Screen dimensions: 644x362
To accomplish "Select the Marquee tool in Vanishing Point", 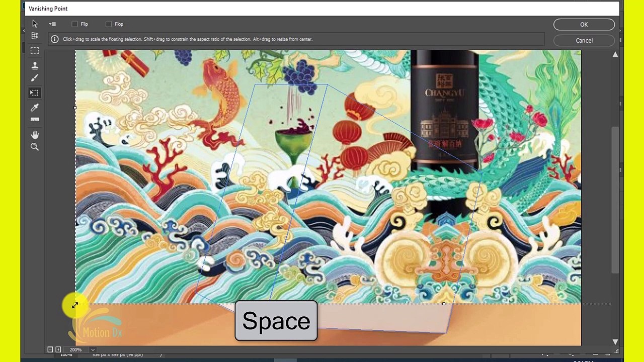I will (35, 51).
